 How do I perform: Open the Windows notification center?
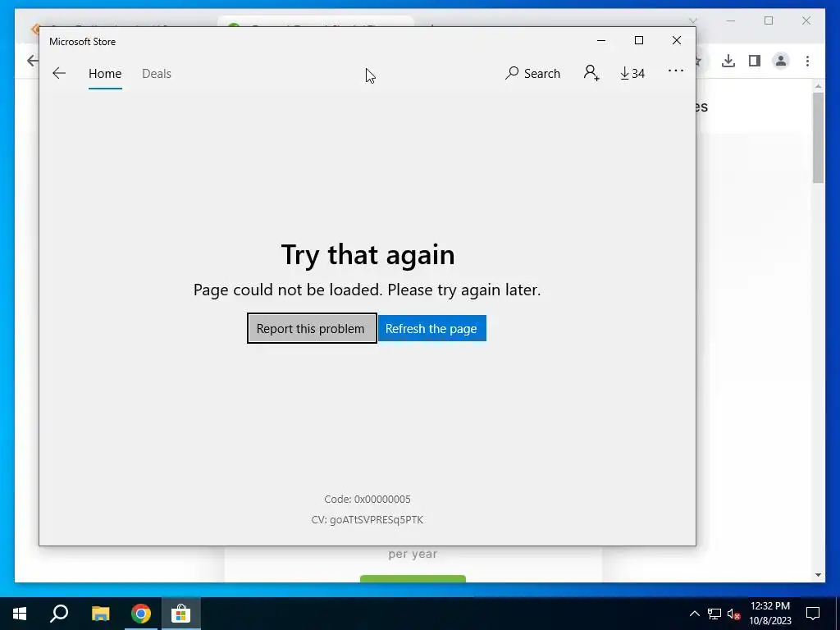pyautogui.click(x=813, y=614)
